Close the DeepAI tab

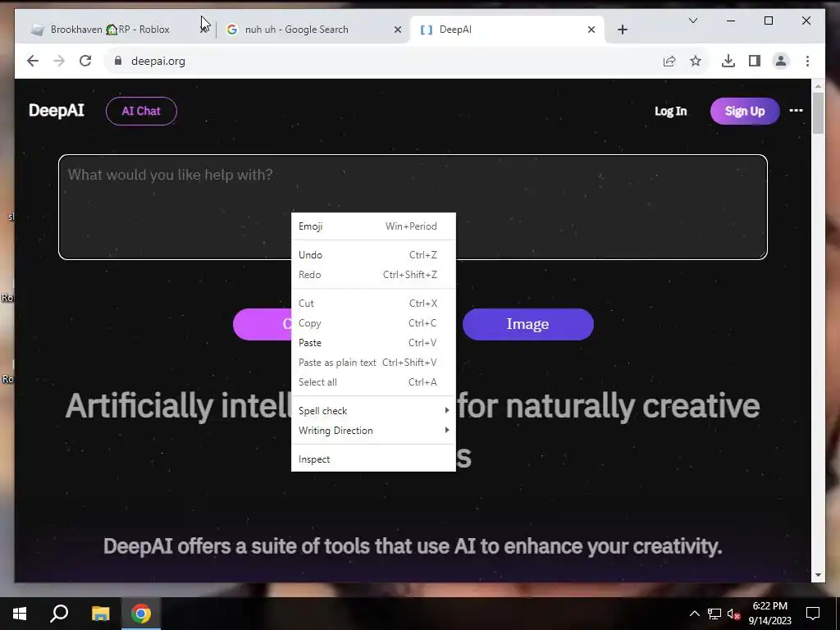tap(591, 30)
